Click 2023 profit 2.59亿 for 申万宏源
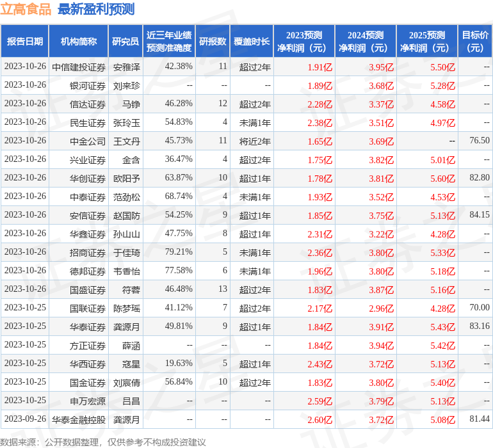493x448 pixels. pyautogui.click(x=319, y=401)
